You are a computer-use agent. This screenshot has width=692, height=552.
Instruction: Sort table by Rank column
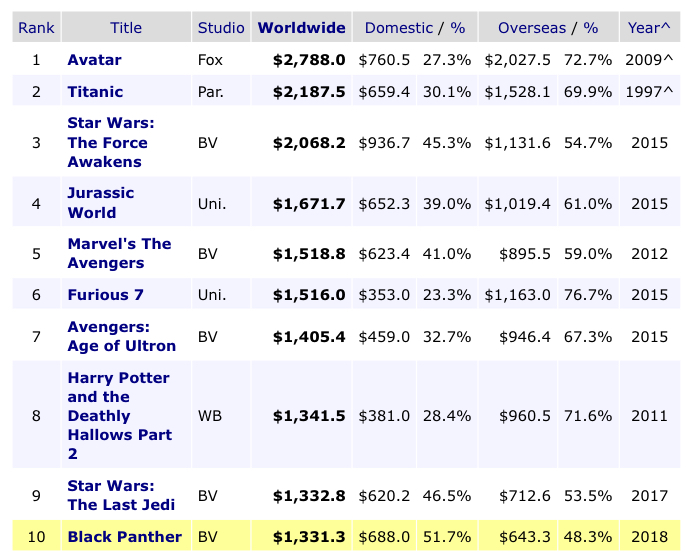coord(36,28)
